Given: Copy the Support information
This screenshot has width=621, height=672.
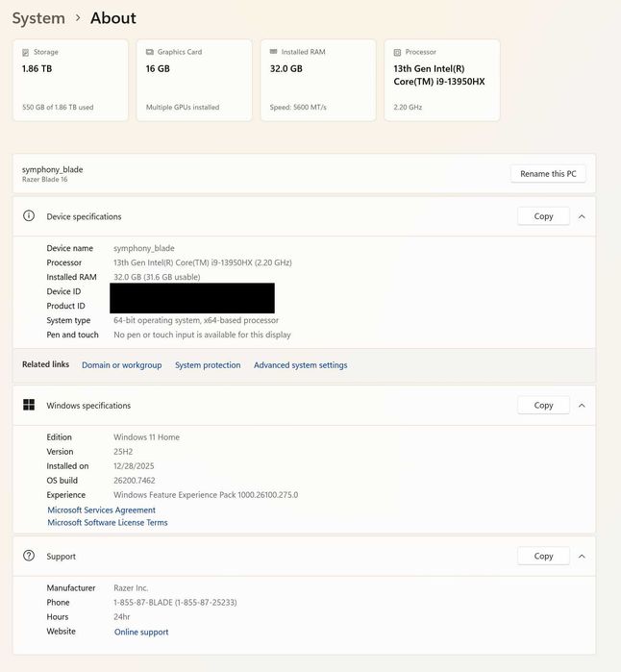Looking at the screenshot, I should (x=543, y=556).
